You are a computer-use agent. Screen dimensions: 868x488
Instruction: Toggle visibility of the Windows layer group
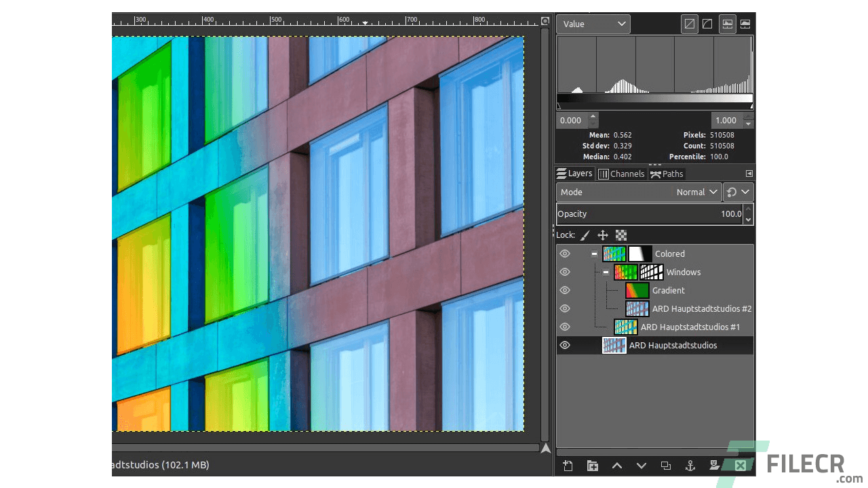(564, 272)
